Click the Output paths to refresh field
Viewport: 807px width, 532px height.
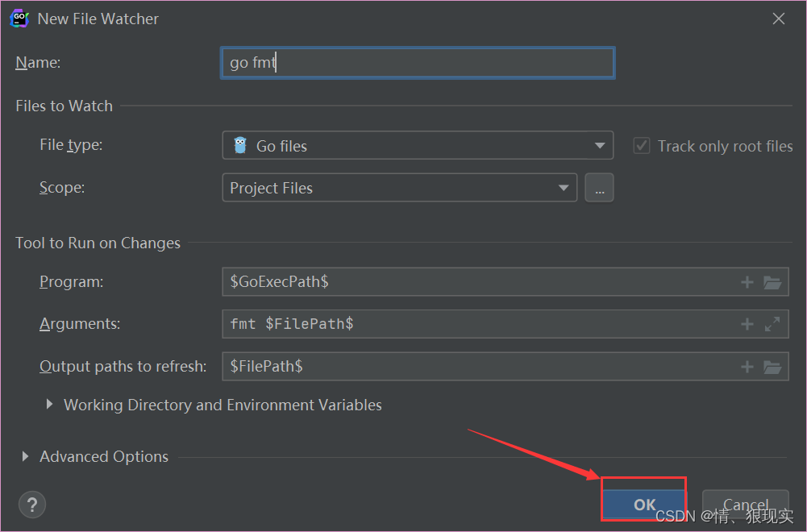(x=505, y=366)
